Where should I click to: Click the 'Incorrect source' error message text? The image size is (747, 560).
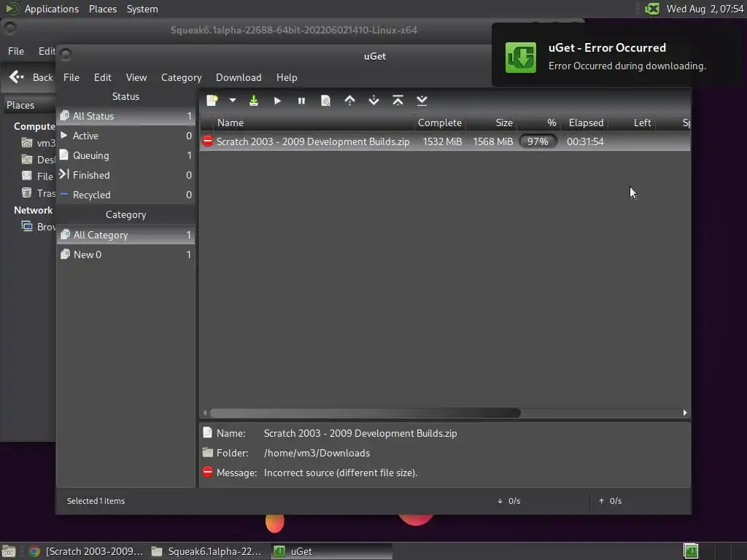click(x=341, y=472)
